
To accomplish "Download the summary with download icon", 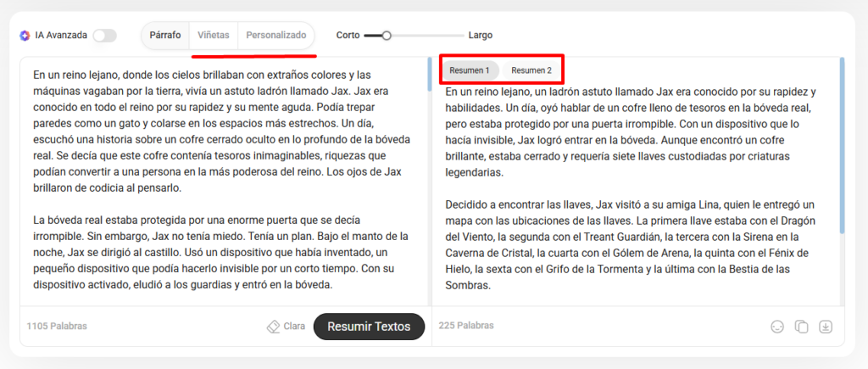I will (826, 327).
